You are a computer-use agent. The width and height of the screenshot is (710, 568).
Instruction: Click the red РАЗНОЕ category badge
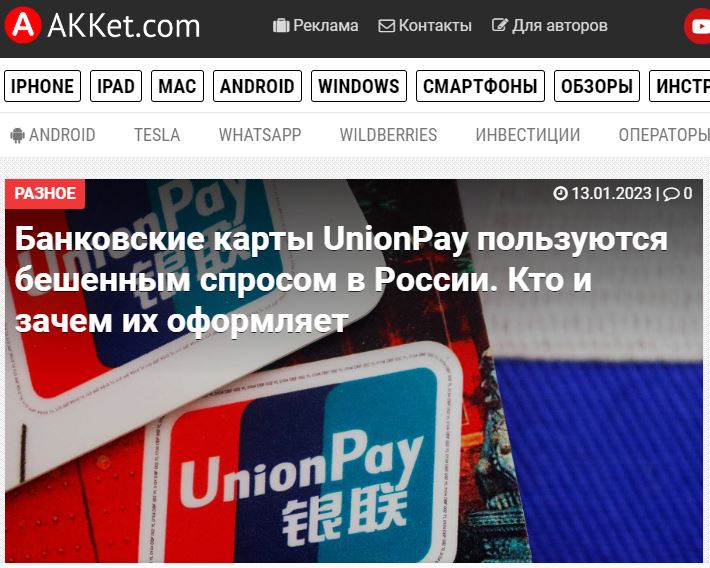click(45, 193)
